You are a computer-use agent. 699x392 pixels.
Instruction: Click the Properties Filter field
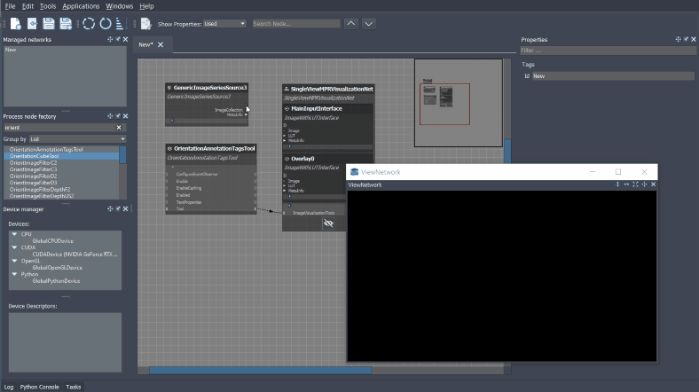tap(608, 50)
